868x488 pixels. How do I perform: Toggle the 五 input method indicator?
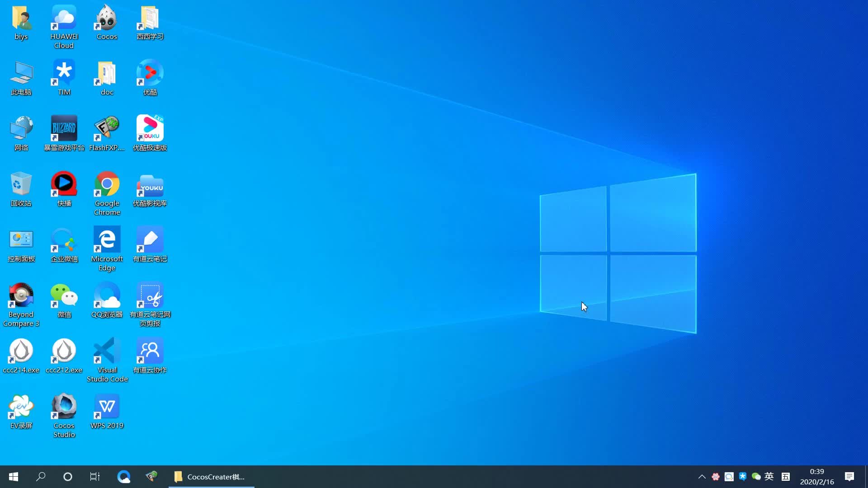click(x=786, y=477)
